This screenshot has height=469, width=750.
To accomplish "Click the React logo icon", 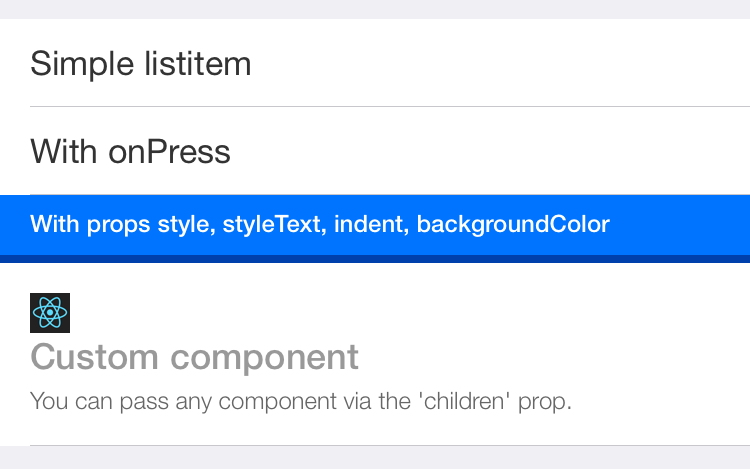I will 50,313.
